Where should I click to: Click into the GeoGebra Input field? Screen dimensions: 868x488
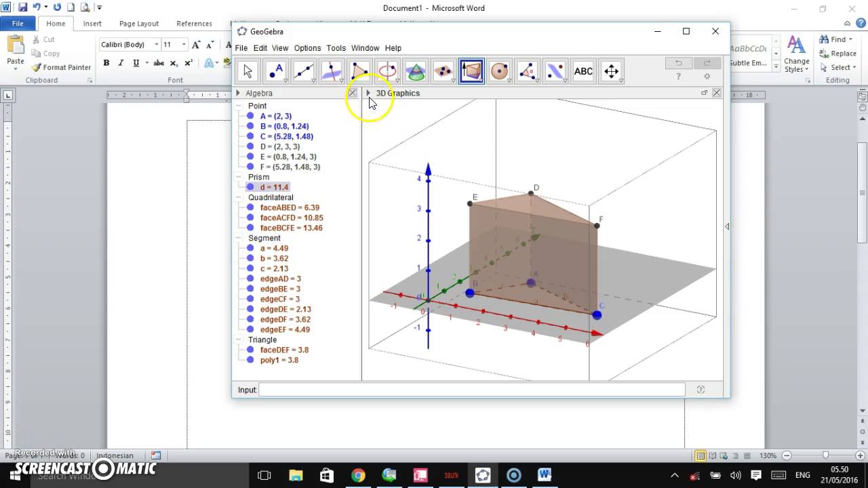point(472,390)
